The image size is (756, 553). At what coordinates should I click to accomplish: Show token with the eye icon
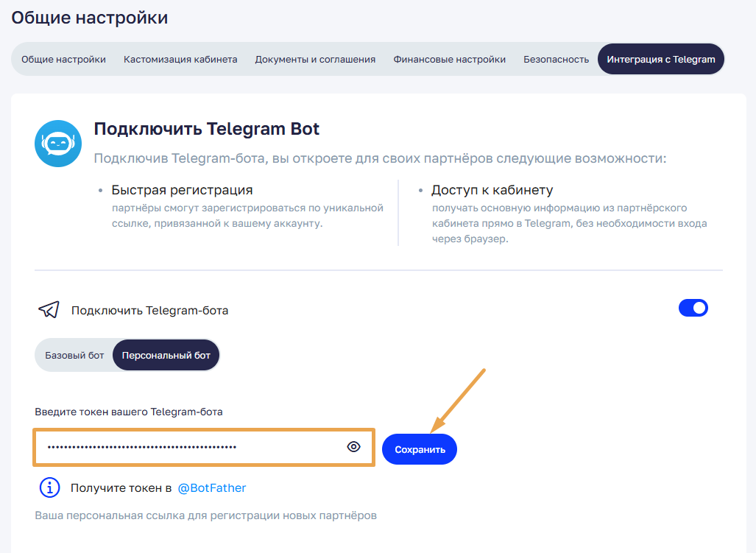(354, 447)
